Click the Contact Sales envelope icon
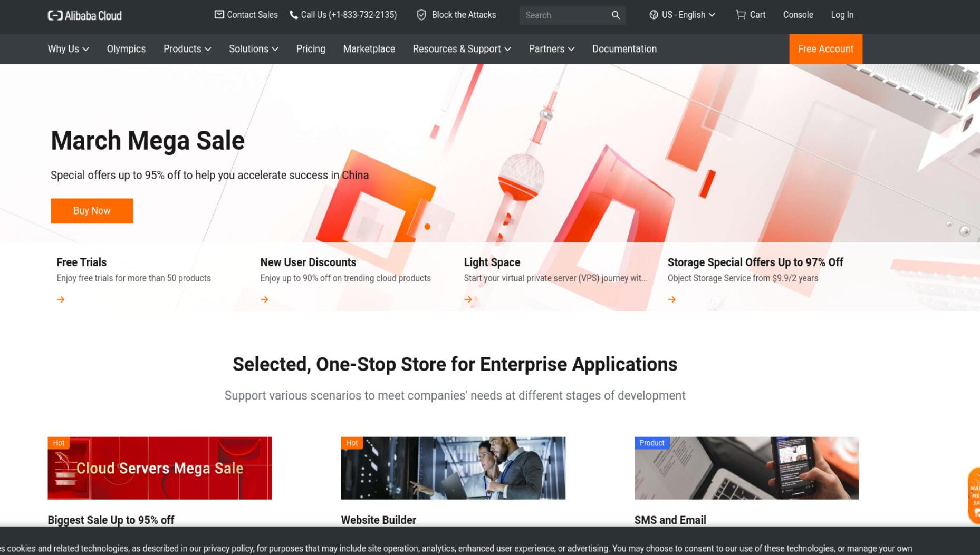Image resolution: width=980 pixels, height=555 pixels. [x=219, y=15]
